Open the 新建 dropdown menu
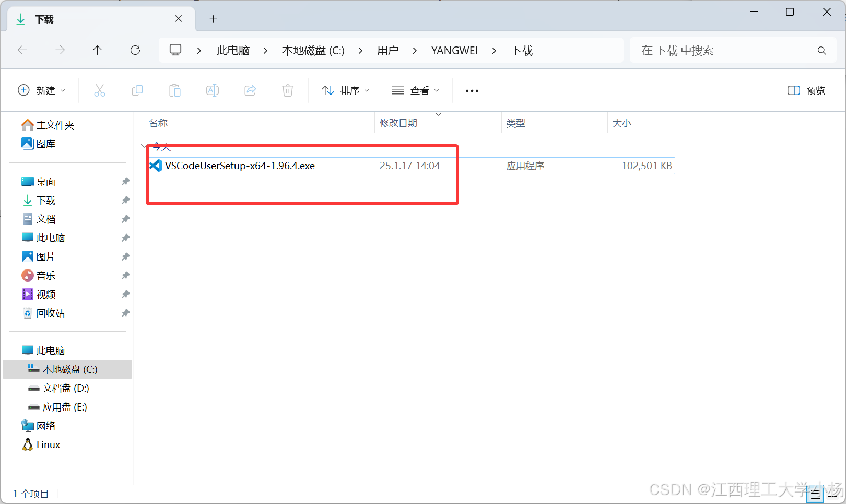 42,90
